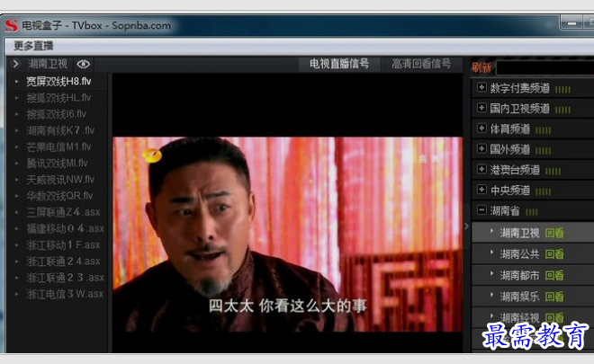Image resolution: width=594 pixels, height=364 pixels.
Task: Select source 三屏联通Z4.asx
Action: click(63, 212)
